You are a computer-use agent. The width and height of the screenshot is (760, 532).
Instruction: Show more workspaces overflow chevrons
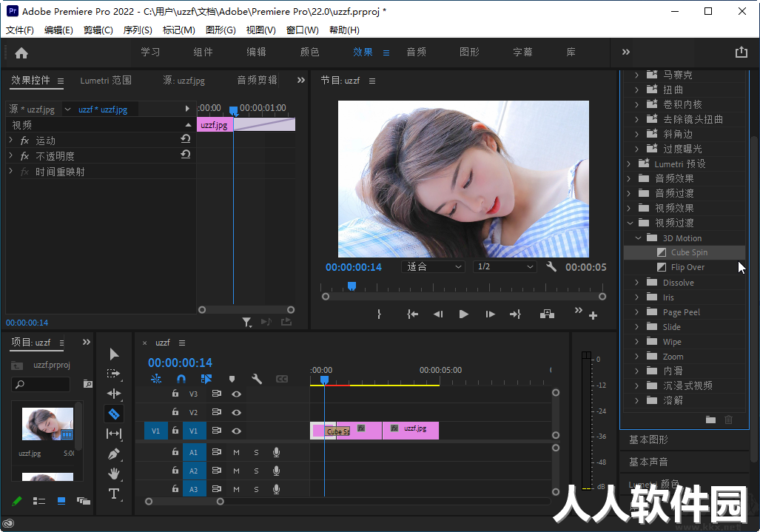point(626,52)
